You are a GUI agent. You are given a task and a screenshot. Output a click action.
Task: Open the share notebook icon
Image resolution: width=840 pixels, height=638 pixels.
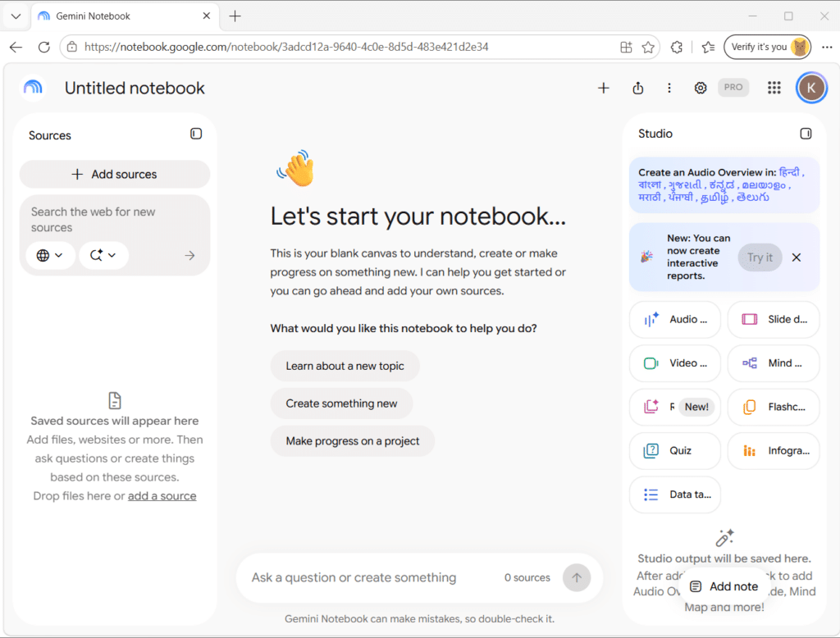point(637,88)
